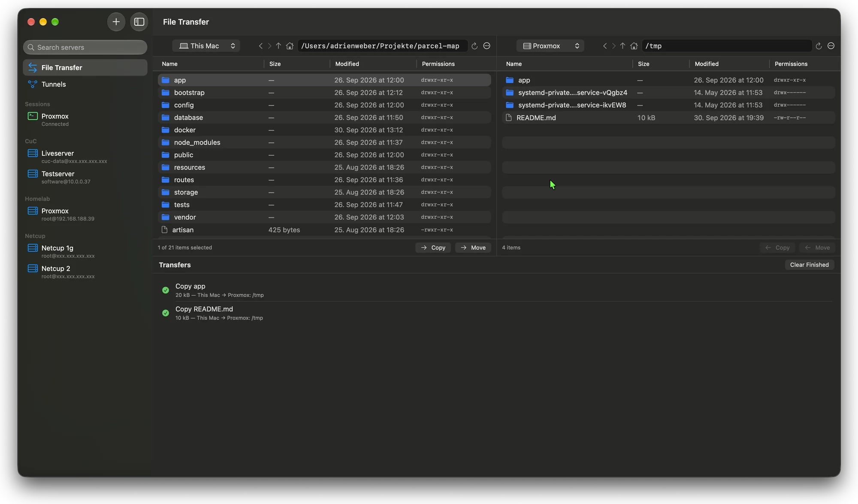858x504 pixels.
Task: Go back in Proxmox pane history
Action: point(604,46)
